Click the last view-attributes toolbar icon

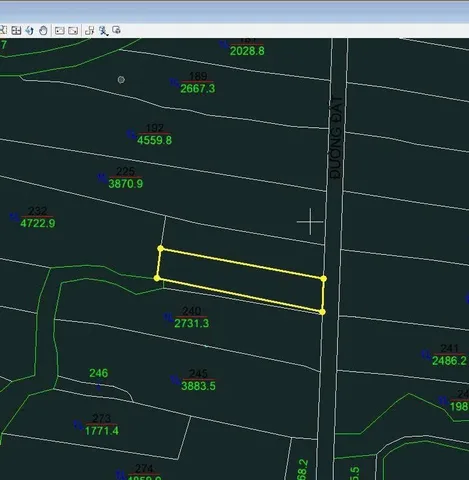click(x=116, y=30)
